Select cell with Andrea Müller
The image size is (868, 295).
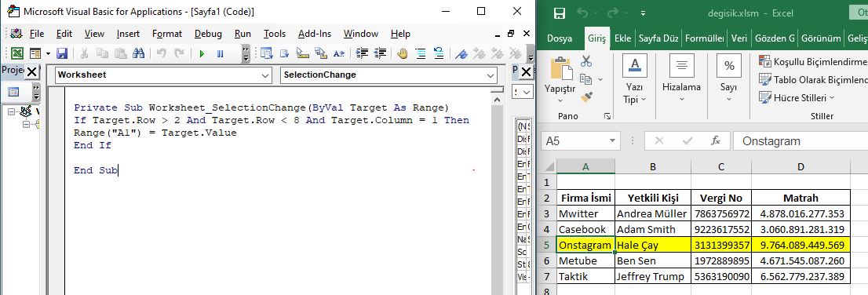point(653,213)
